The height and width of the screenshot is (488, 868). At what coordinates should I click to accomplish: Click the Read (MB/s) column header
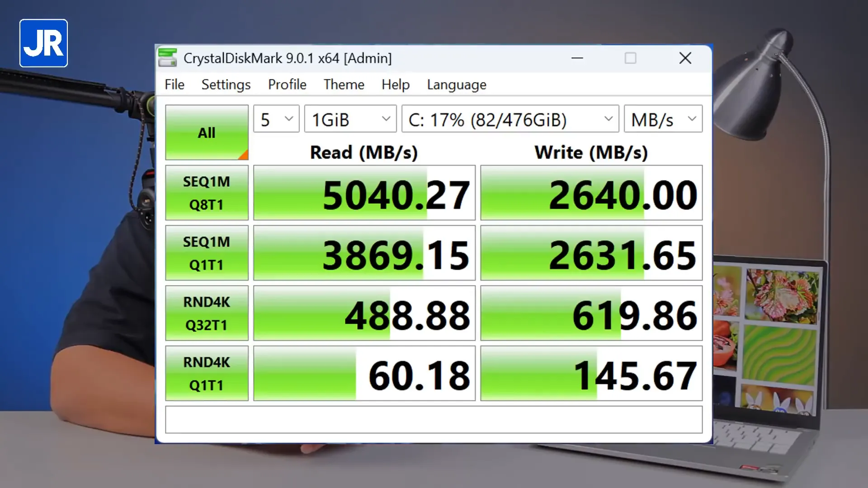(x=364, y=153)
